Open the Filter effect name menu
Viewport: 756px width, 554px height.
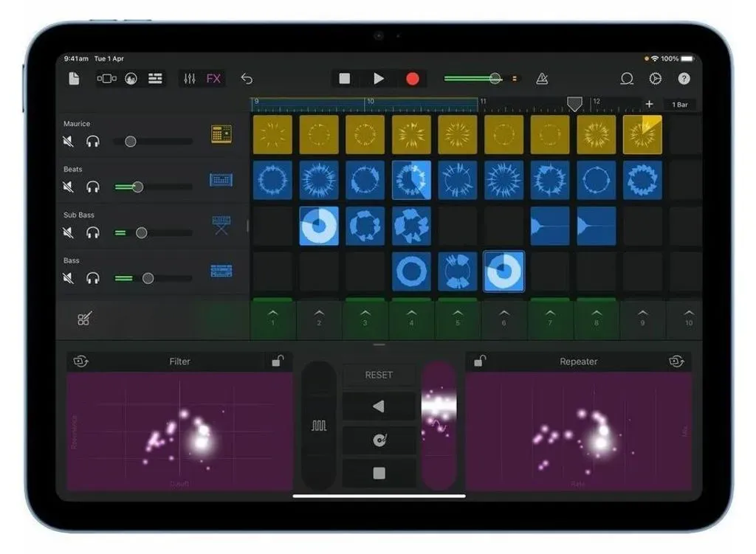[x=179, y=361]
